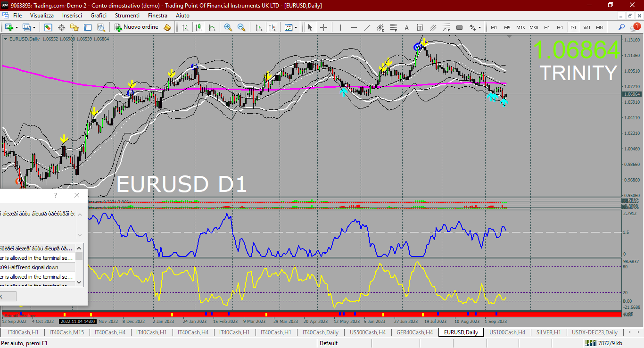
Task: Open the Data Window crosshair-circle icon
Action: (61, 27)
